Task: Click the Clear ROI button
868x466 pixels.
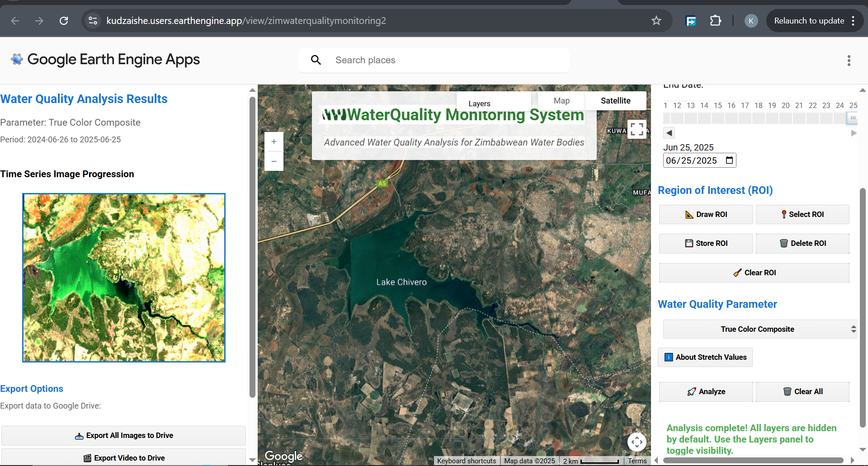Action: (x=754, y=273)
